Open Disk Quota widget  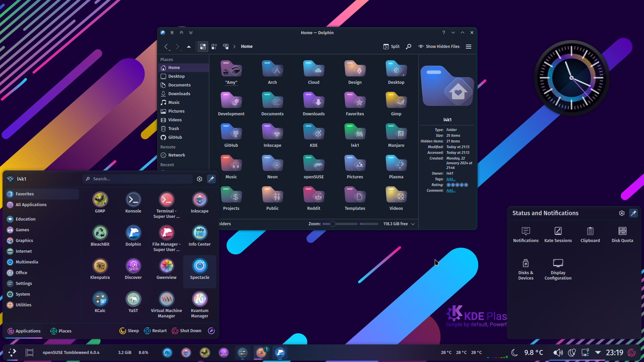(x=622, y=235)
